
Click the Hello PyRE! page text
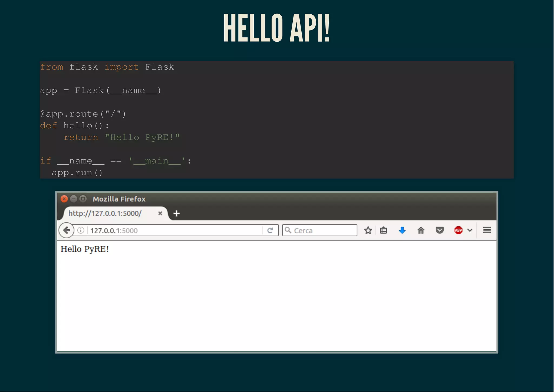[x=85, y=249]
